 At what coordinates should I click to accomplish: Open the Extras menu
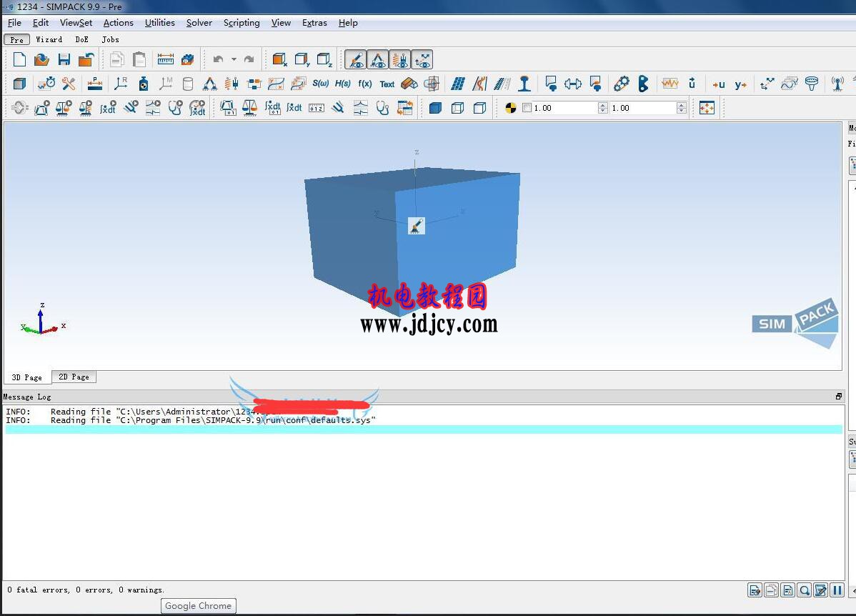click(314, 23)
